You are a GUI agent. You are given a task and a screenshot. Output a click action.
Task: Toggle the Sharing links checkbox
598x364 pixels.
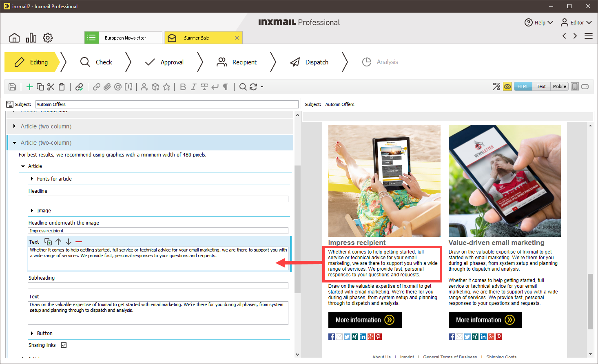(64, 345)
